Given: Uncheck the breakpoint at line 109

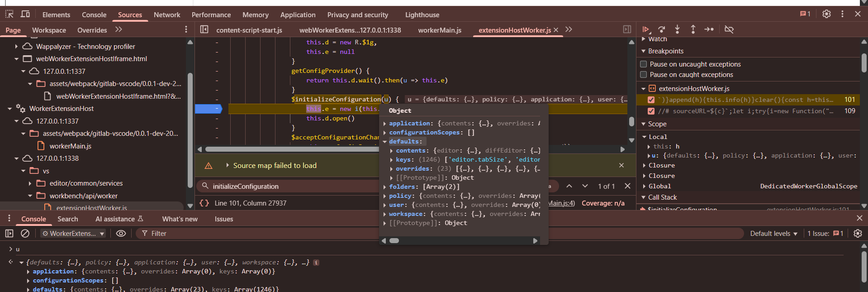Looking at the screenshot, I should (x=651, y=111).
